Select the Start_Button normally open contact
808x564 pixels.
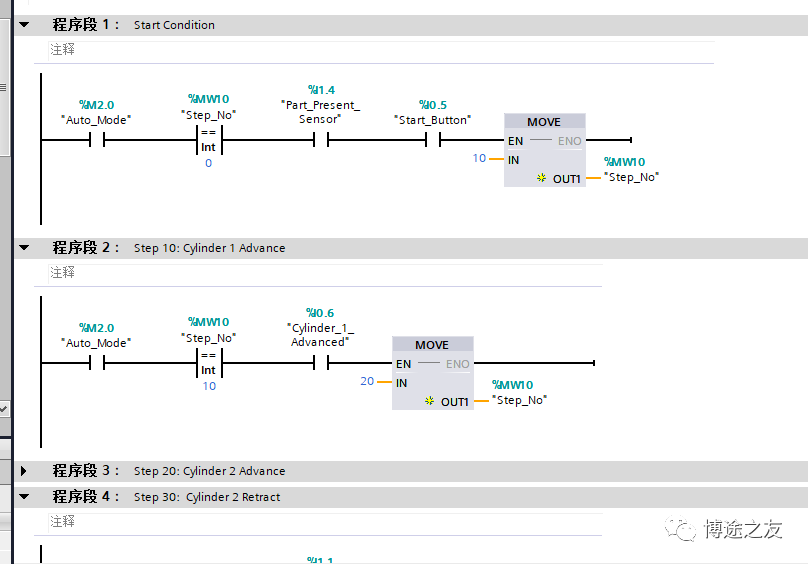[x=433, y=140]
